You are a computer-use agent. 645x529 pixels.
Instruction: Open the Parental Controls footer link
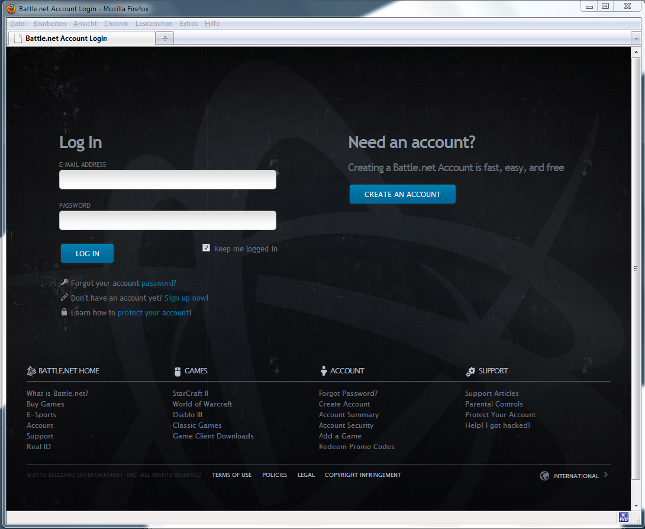[494, 404]
